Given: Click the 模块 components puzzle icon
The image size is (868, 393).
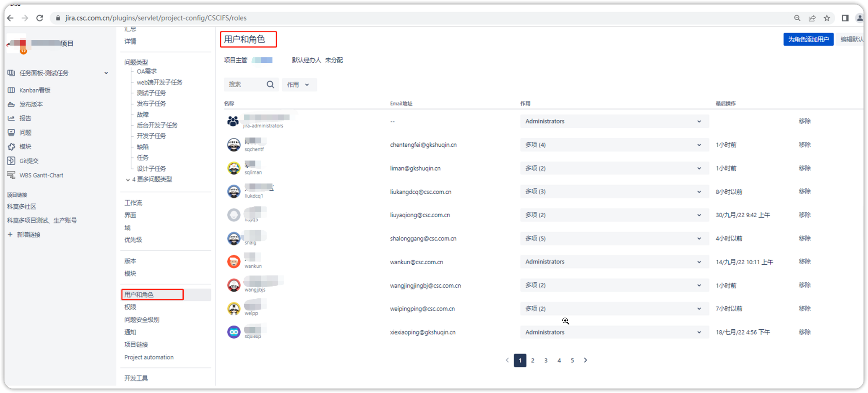Looking at the screenshot, I should tap(11, 147).
